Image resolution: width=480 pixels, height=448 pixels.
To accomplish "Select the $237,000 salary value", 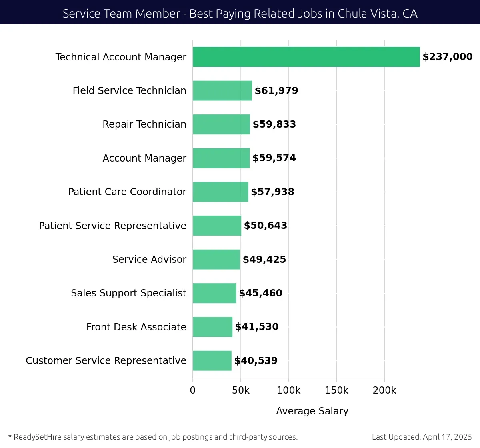I will click(x=448, y=57).
